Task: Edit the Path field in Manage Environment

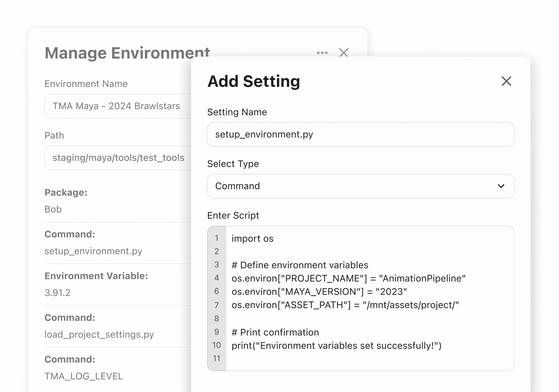Action: tap(118, 158)
